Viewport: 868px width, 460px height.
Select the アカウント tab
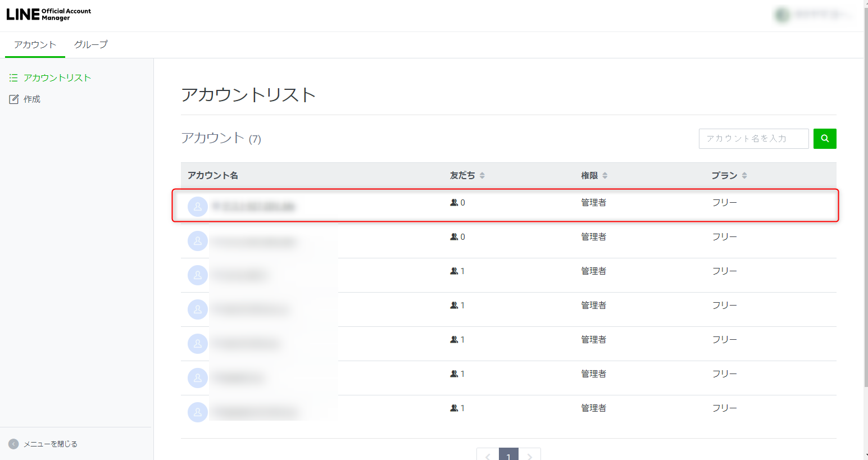coord(35,44)
